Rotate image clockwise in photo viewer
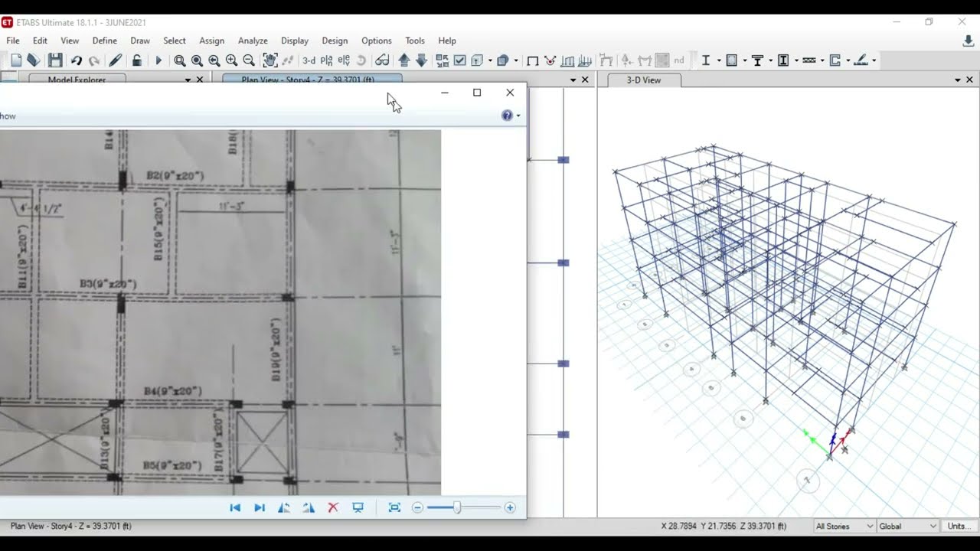This screenshot has width=980, height=551. tap(309, 507)
